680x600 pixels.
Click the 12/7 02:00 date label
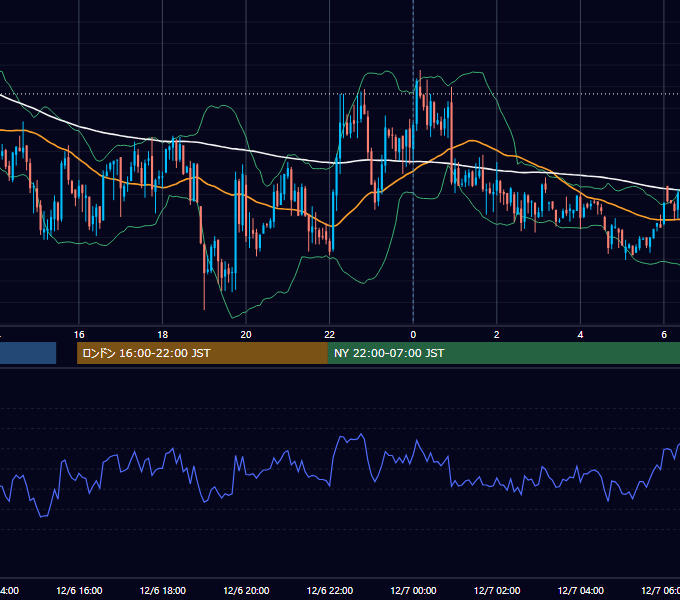click(x=497, y=590)
